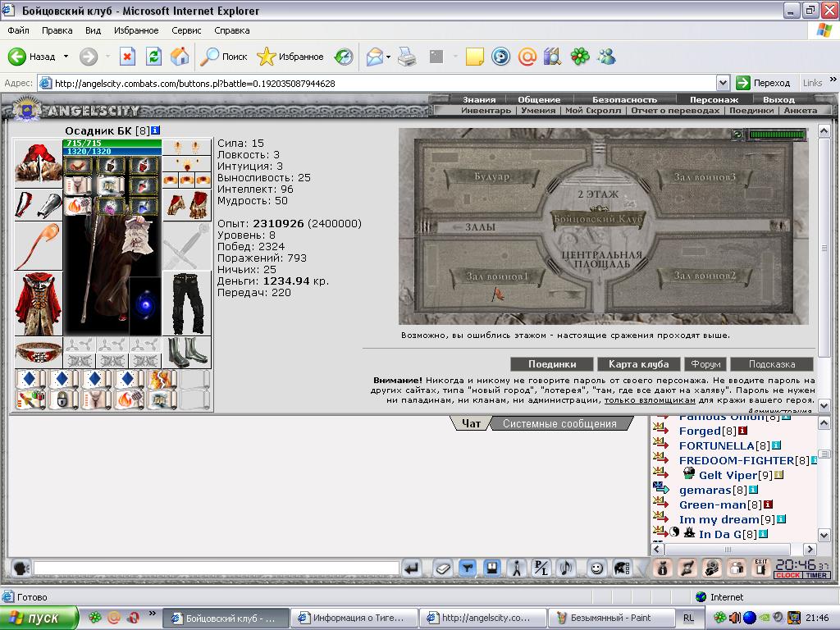
Task: Open the Карта клуба button
Action: coord(638,364)
